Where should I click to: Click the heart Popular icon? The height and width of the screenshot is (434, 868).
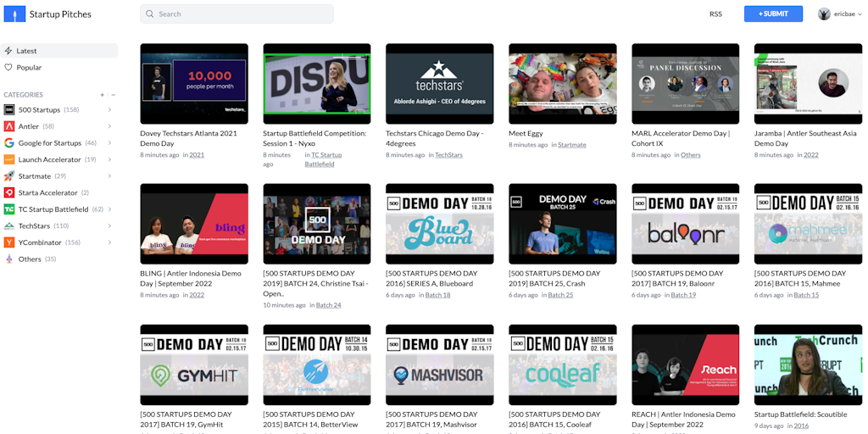click(8, 68)
